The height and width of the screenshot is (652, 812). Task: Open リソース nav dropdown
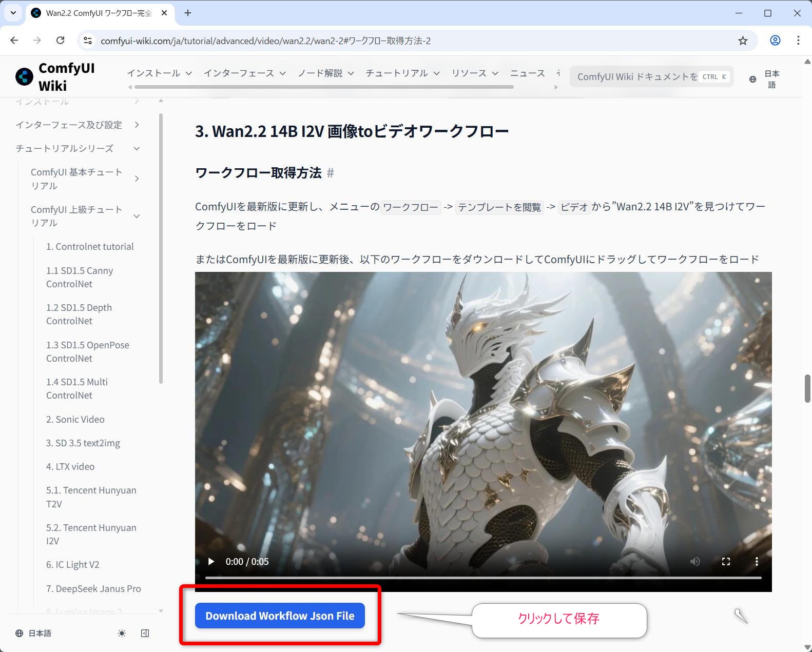475,73
